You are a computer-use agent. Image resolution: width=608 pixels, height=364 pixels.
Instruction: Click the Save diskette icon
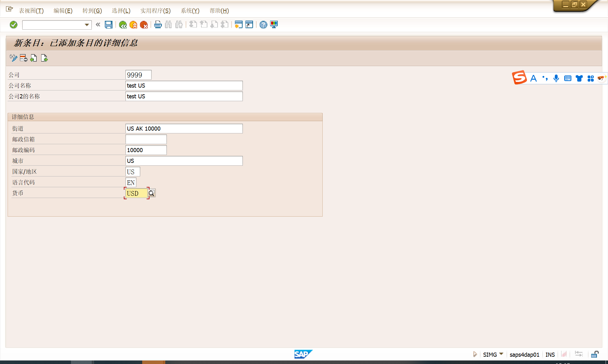[x=109, y=25]
